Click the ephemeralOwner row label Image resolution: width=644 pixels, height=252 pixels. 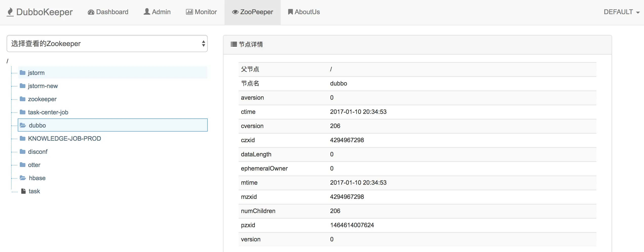pyautogui.click(x=264, y=169)
